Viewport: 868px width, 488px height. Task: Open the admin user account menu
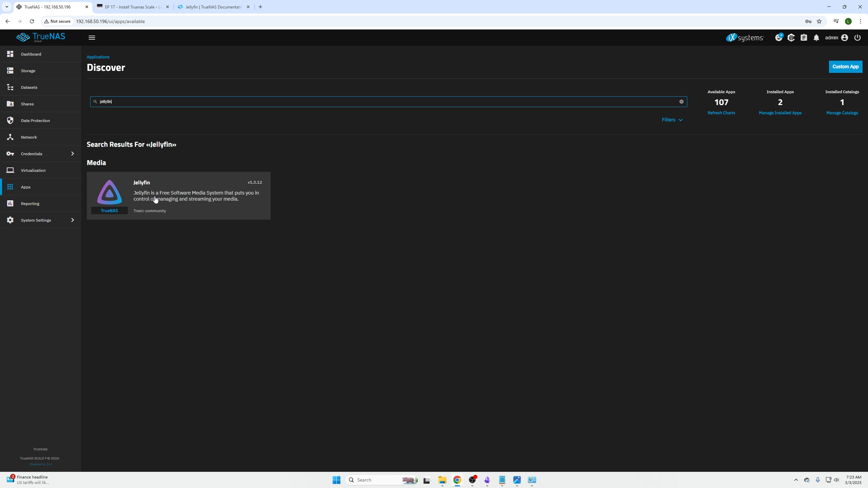(x=836, y=38)
